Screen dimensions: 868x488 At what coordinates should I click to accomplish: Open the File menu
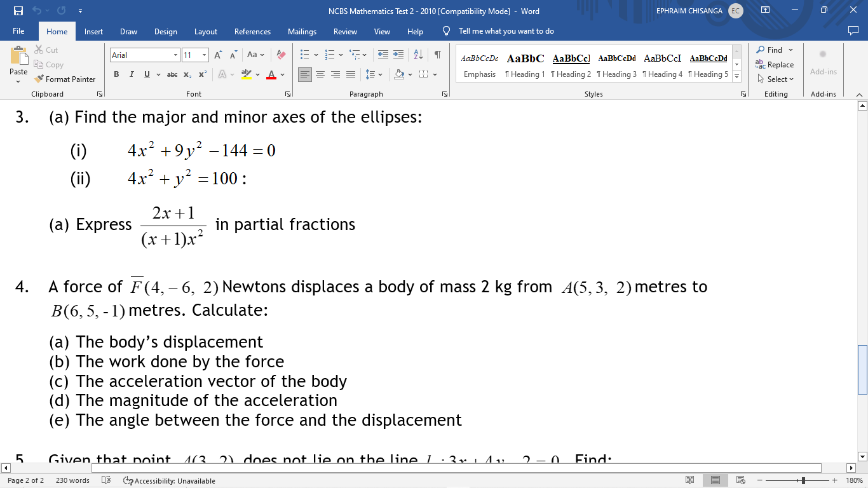18,31
